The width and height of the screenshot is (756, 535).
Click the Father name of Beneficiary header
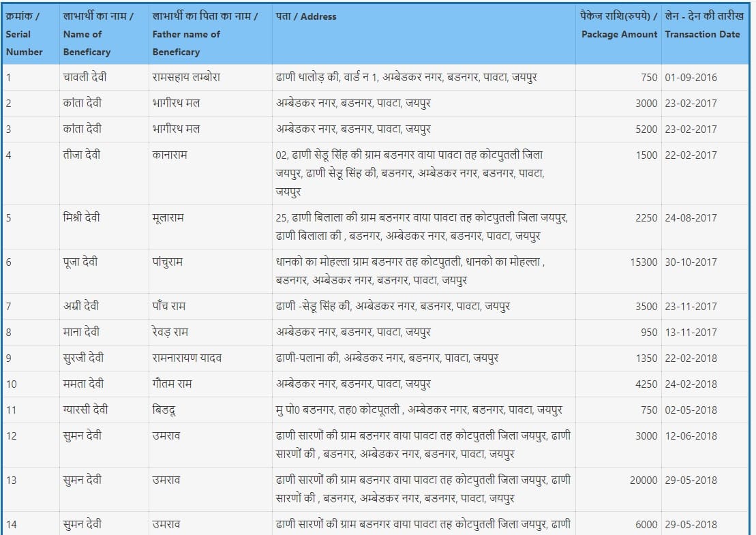(x=205, y=34)
